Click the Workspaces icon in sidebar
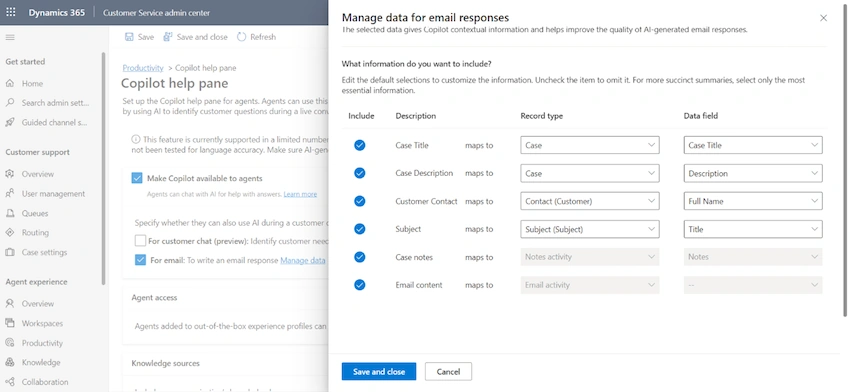850x392 pixels. tap(10, 323)
